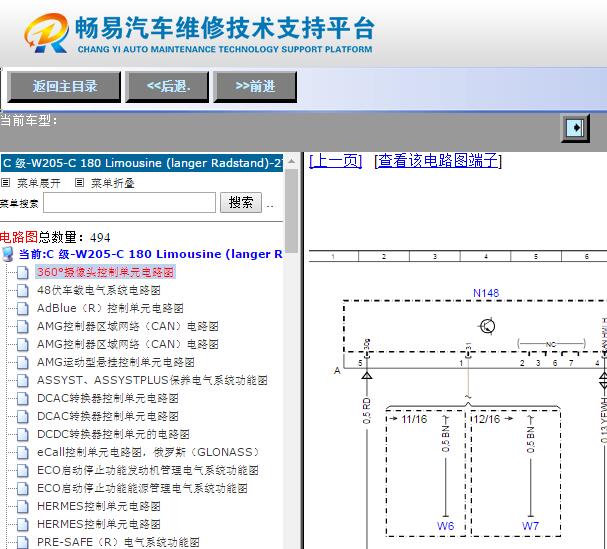The image size is (607, 549).
Task: Click document icon beside the second AMG控制器区域网络 entry
Action: click(23, 344)
